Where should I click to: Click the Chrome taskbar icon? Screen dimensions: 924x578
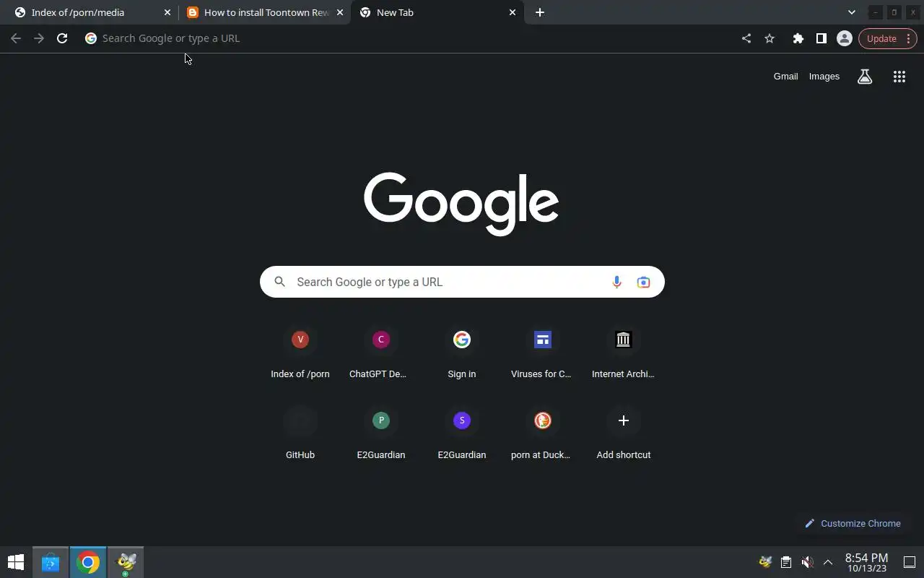(88, 562)
